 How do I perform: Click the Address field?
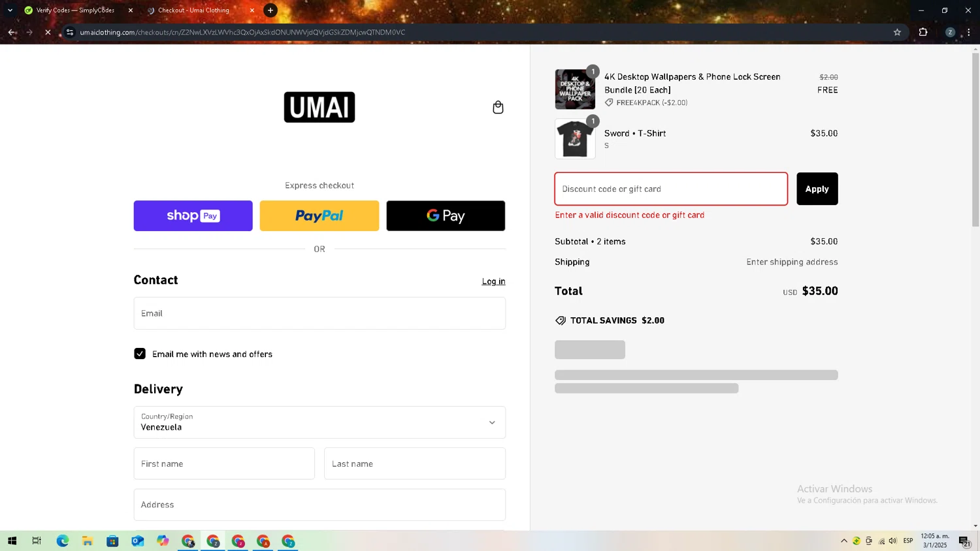point(319,505)
